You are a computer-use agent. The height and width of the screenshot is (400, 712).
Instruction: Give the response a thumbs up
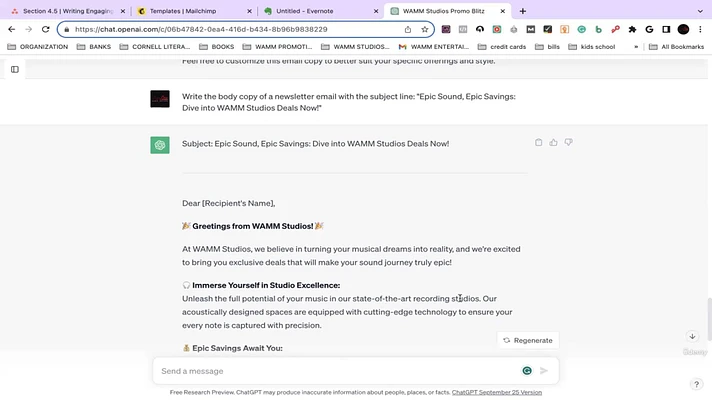coord(554,143)
